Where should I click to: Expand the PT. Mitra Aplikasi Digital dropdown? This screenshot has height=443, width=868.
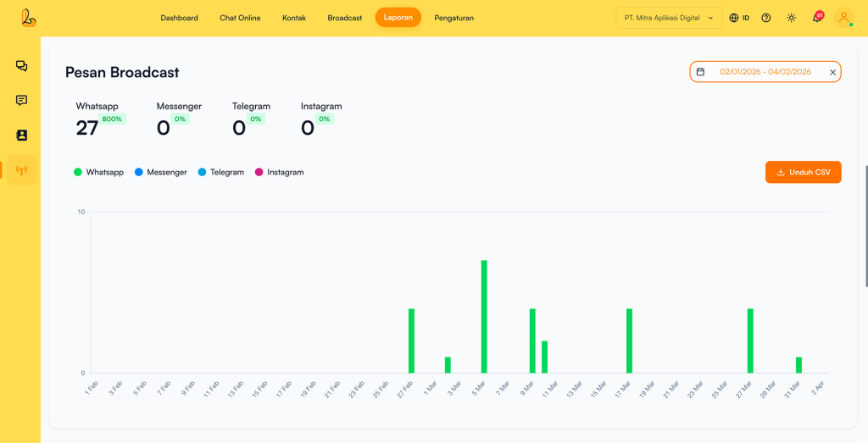[x=669, y=18]
